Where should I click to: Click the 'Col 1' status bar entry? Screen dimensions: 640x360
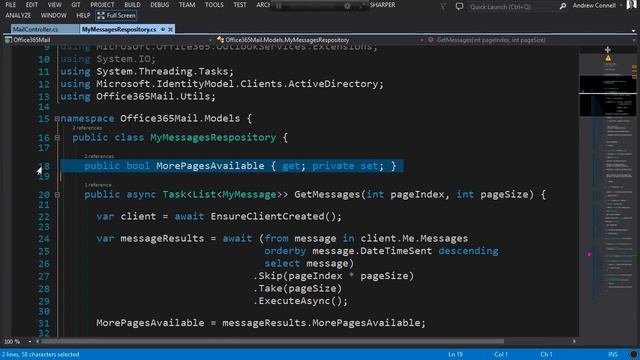(x=501, y=354)
